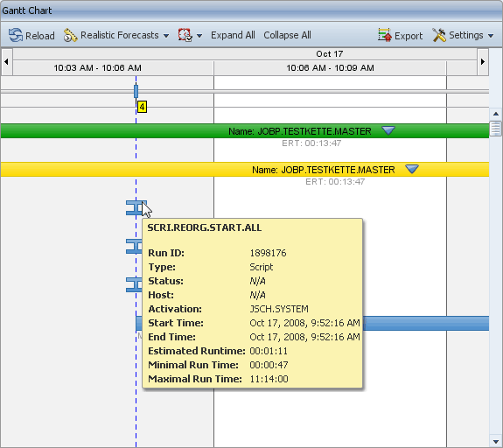Click the third blue task bracket icon
Viewport: 503px width, 448px height.
coord(134,284)
